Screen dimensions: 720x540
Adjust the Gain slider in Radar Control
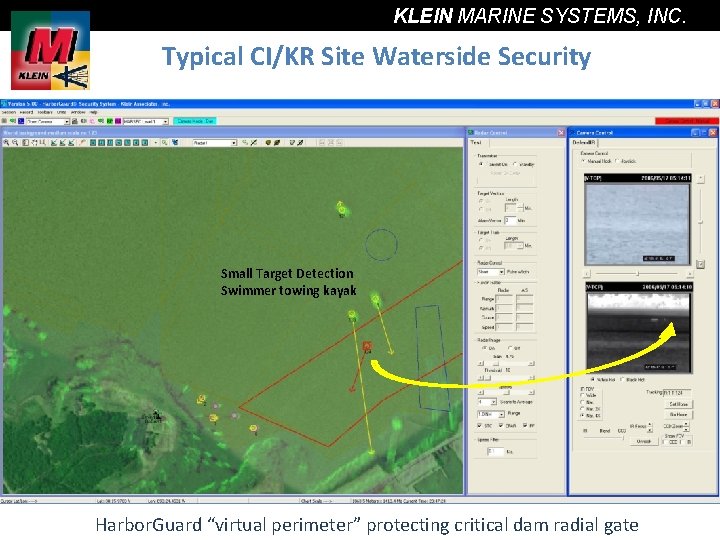505,363
